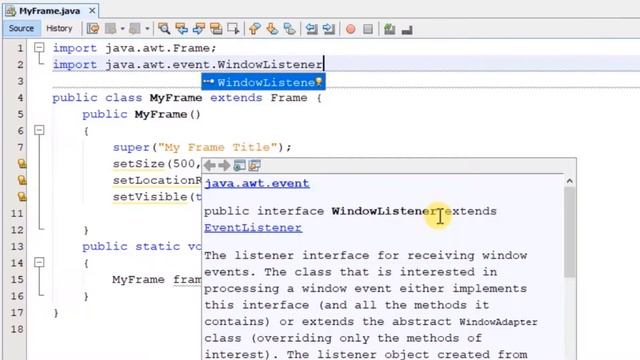Toggle Highlight Search in the toolbar

click(x=216, y=29)
